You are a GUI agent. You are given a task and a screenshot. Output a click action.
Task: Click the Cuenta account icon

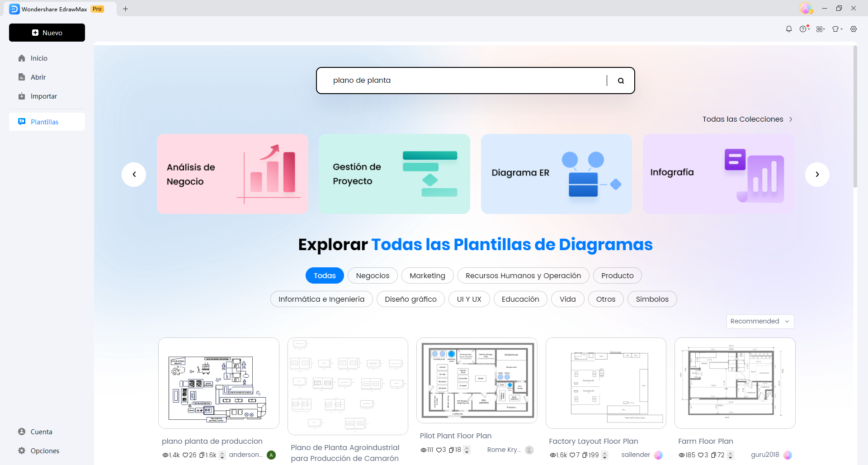point(21,432)
